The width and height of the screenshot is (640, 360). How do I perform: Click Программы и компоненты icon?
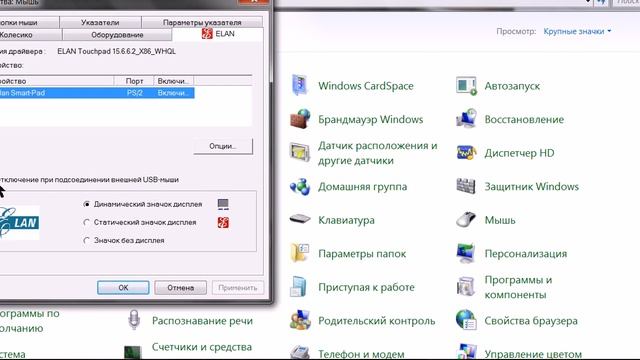tap(466, 287)
